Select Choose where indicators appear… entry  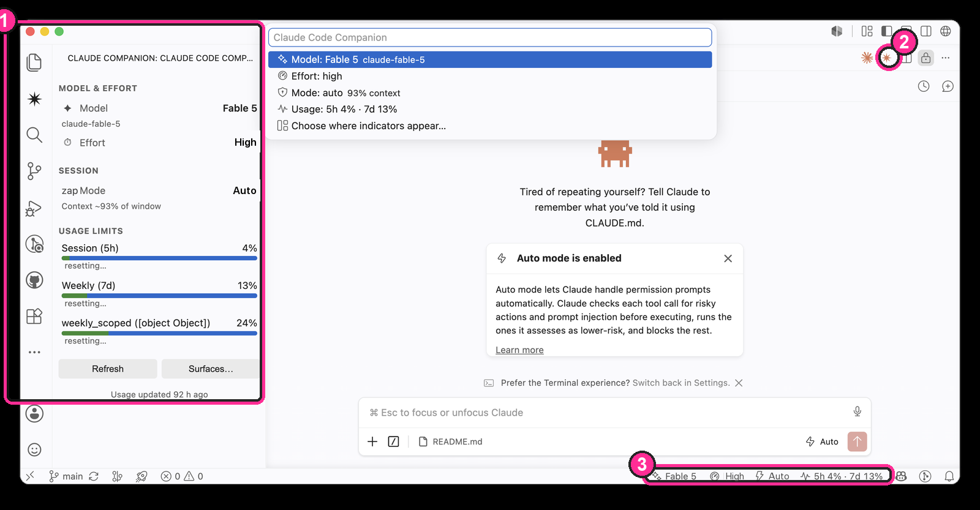(490, 126)
